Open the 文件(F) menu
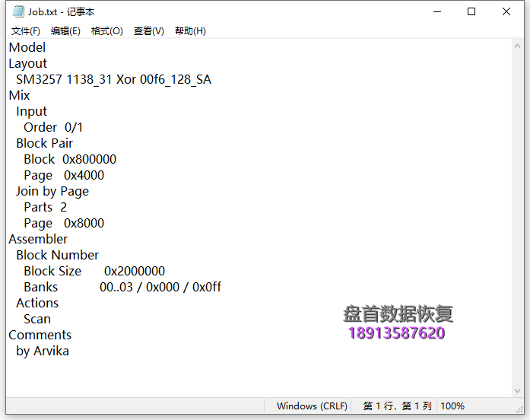530x420 pixels. (x=26, y=31)
